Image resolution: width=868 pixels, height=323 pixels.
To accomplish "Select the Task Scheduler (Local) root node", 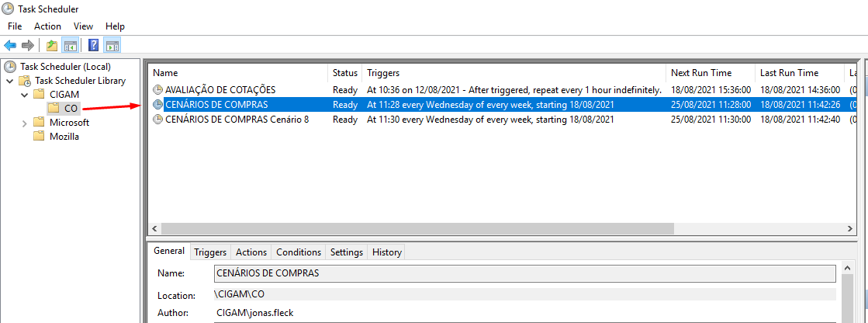I will [x=65, y=67].
